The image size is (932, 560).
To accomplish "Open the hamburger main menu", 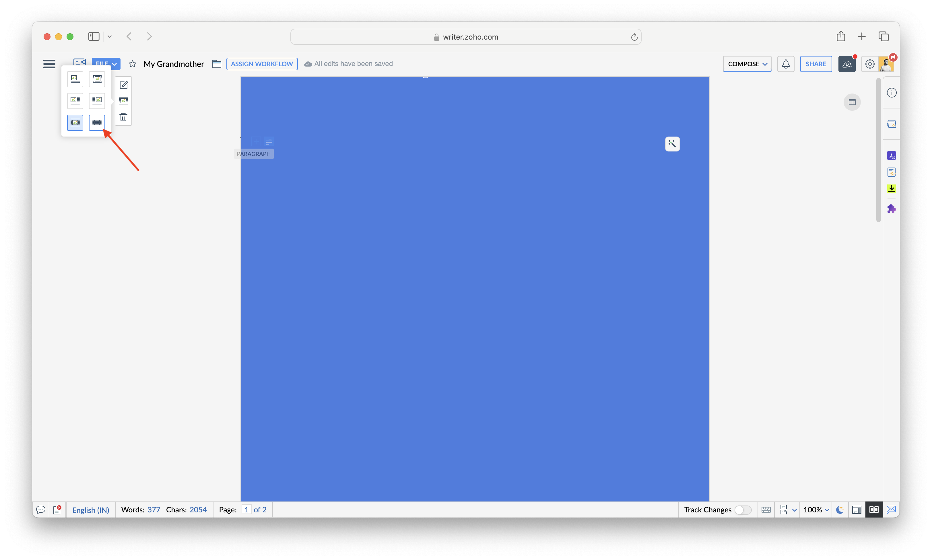I will (49, 64).
